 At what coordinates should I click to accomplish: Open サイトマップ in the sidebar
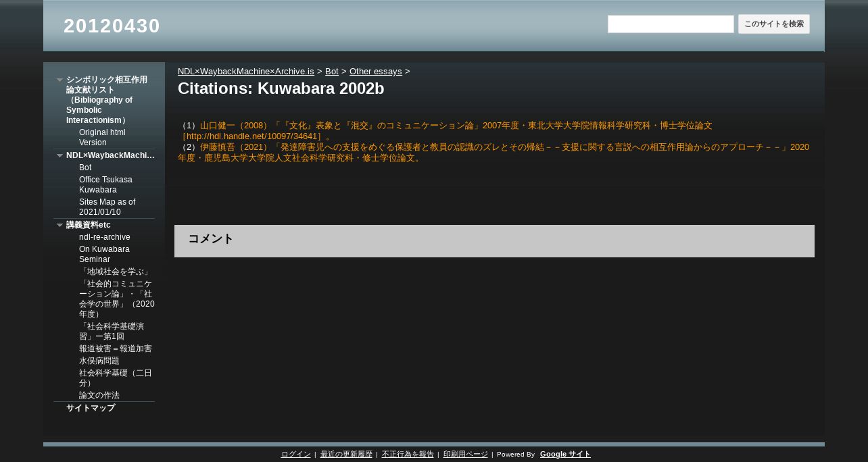point(91,408)
